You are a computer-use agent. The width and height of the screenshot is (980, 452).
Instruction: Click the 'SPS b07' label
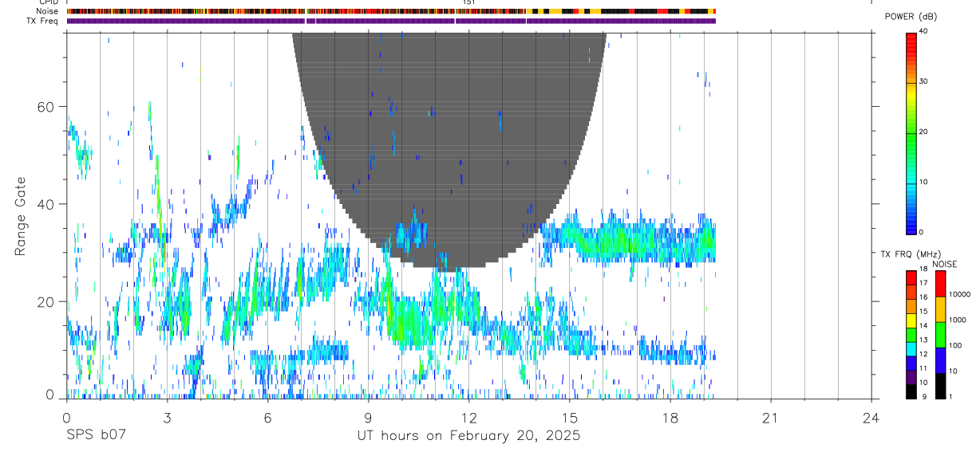click(96, 437)
